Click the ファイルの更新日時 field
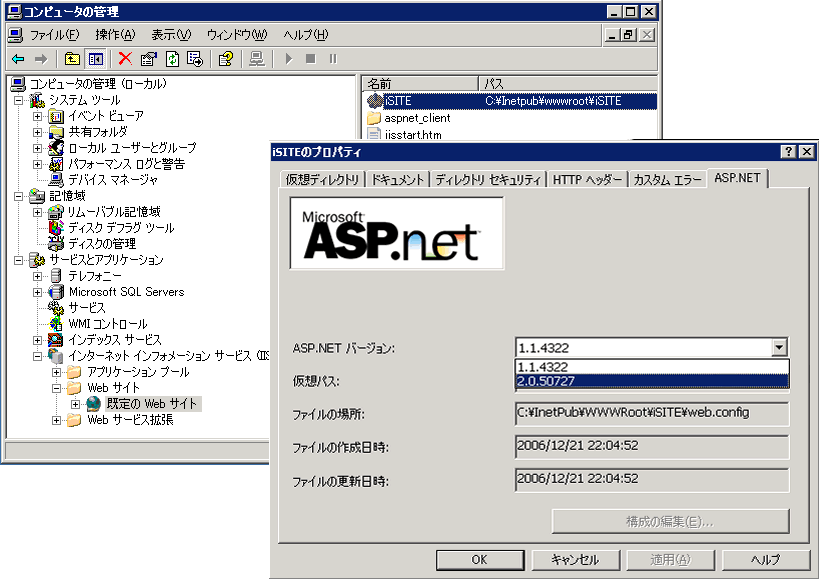This screenshot has height=580, width=820. tap(652, 480)
